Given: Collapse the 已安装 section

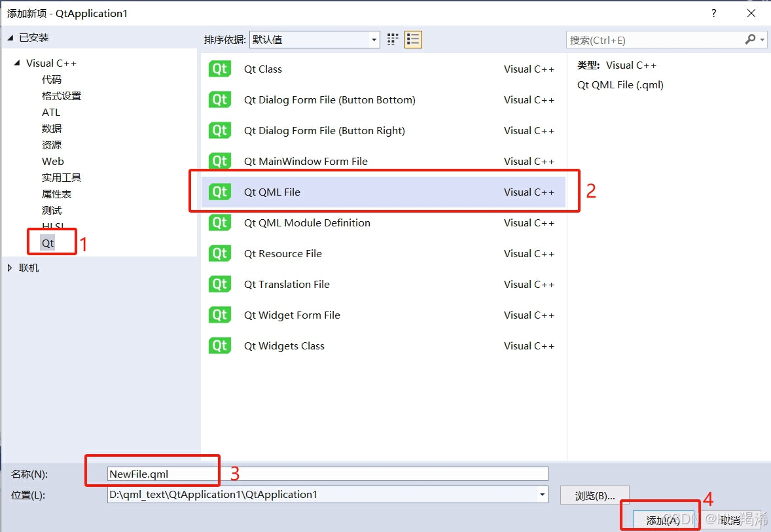Looking at the screenshot, I should (9, 37).
